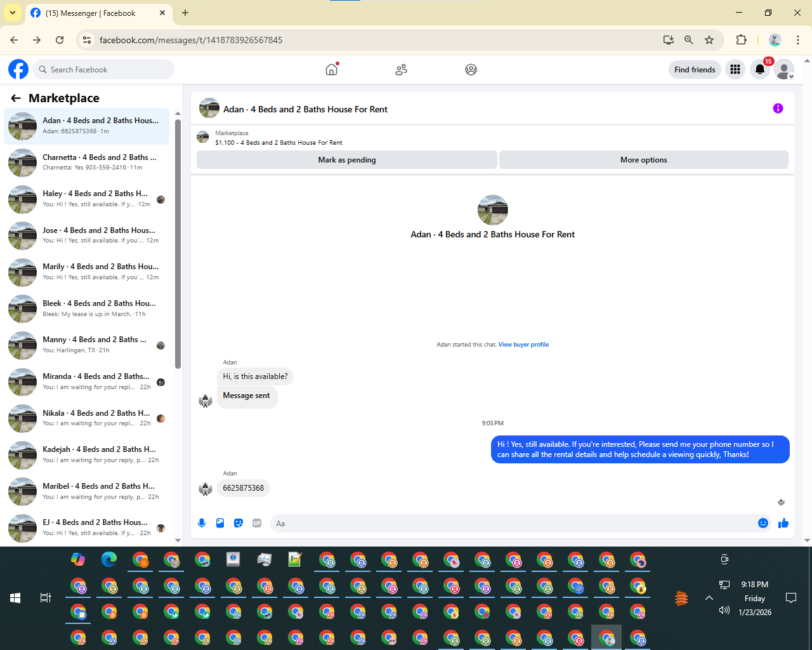Screen dimensions: 812x650
Task: Open Microsoft Edge from the taskbar
Action: tap(109, 559)
